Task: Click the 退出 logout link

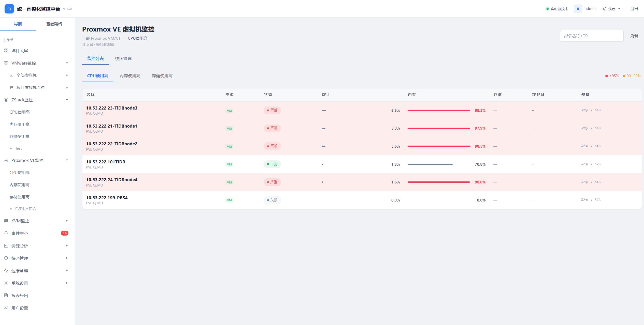Action: (x=634, y=9)
